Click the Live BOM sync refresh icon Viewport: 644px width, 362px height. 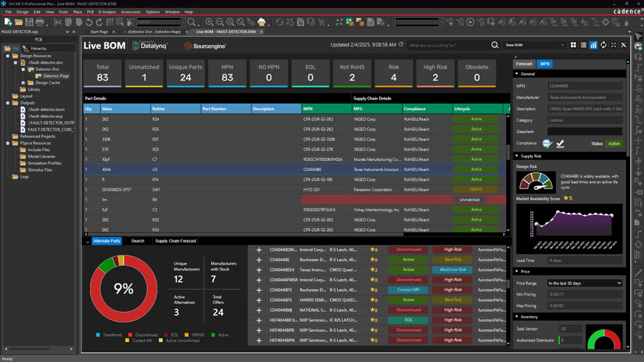point(603,45)
